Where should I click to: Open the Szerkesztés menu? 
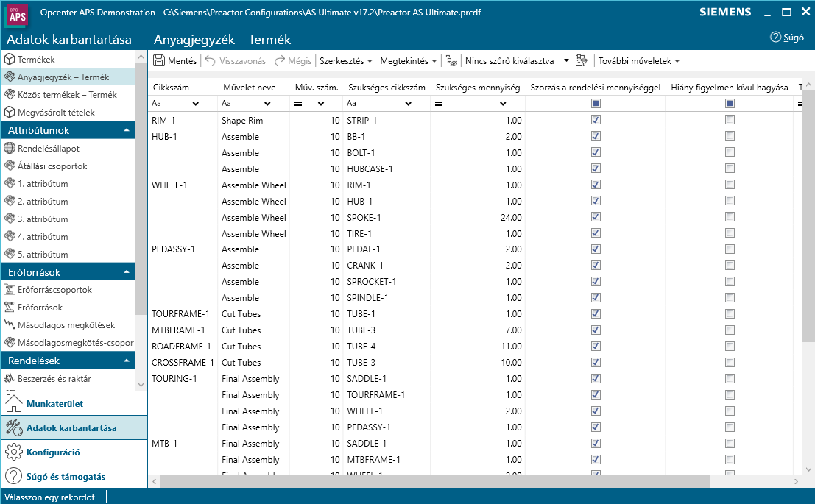click(345, 61)
